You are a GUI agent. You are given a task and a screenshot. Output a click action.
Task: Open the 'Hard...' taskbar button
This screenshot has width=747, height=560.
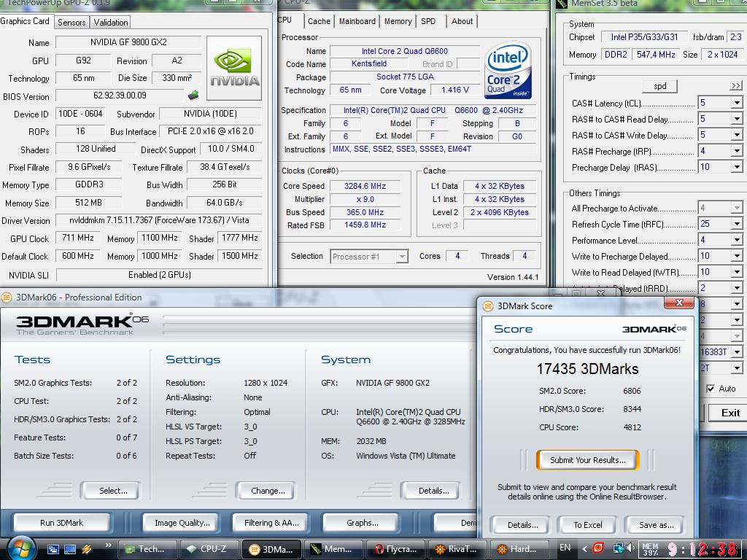pyautogui.click(x=519, y=549)
